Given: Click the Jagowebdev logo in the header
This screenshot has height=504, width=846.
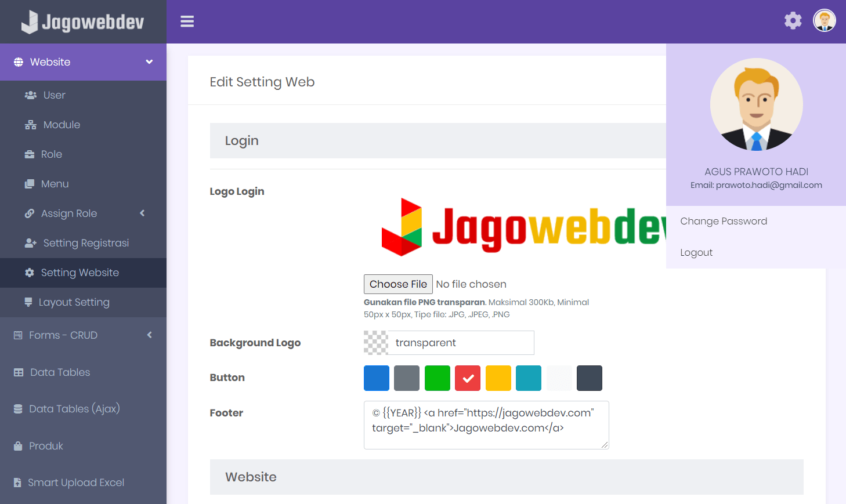Looking at the screenshot, I should pyautogui.click(x=81, y=21).
